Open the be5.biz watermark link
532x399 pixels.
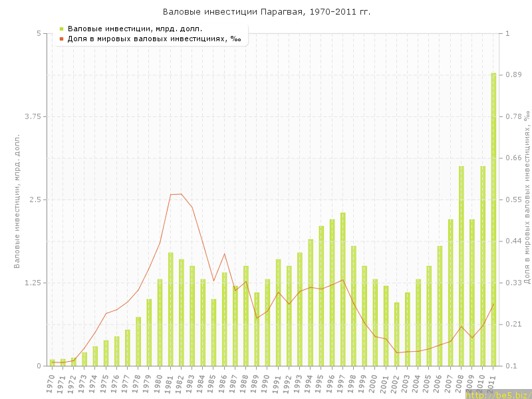(x=498, y=395)
